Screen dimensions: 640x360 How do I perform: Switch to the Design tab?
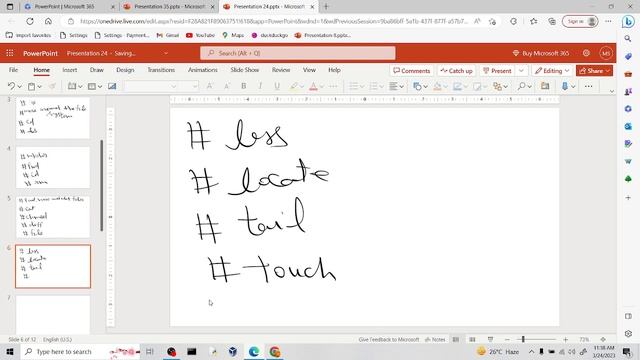pyautogui.click(x=125, y=70)
